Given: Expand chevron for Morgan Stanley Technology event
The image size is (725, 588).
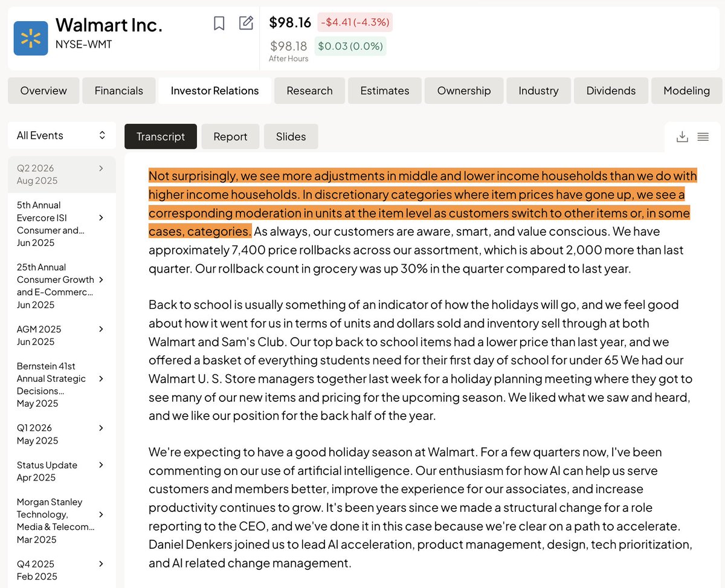Looking at the screenshot, I should (x=101, y=514).
